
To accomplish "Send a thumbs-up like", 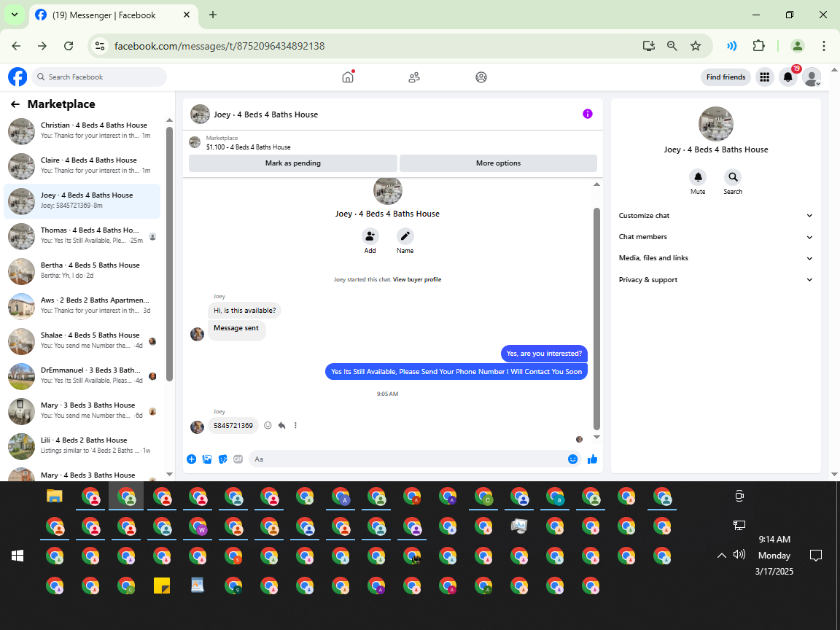I will pos(593,459).
